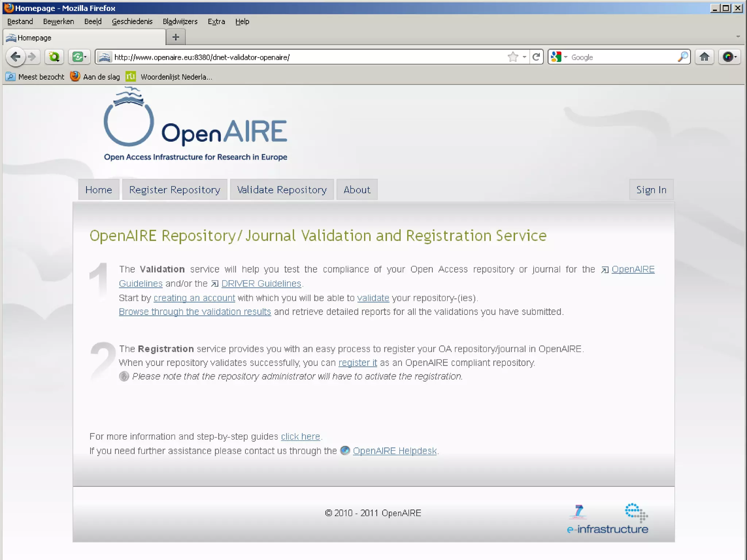
Task: Click the globe icon beside Helpdesk link
Action: pos(345,450)
